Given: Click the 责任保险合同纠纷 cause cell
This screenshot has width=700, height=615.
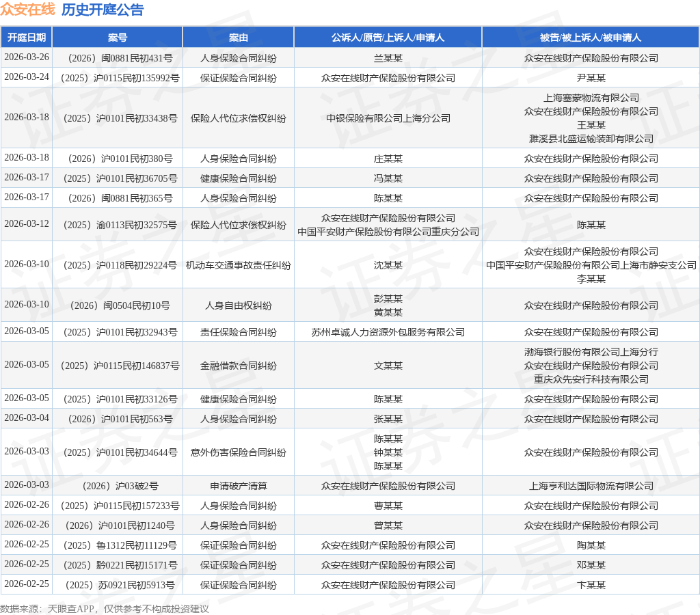Looking at the screenshot, I should [x=238, y=332].
